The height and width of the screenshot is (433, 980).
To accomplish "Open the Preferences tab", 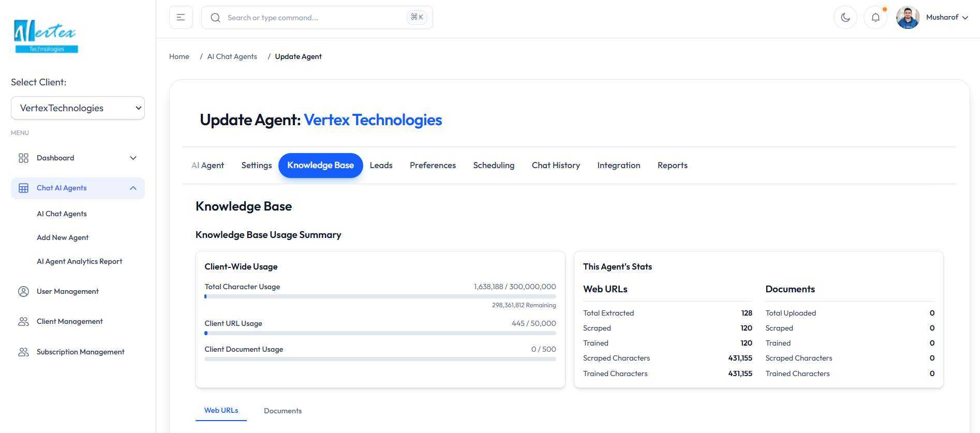I will coord(433,165).
